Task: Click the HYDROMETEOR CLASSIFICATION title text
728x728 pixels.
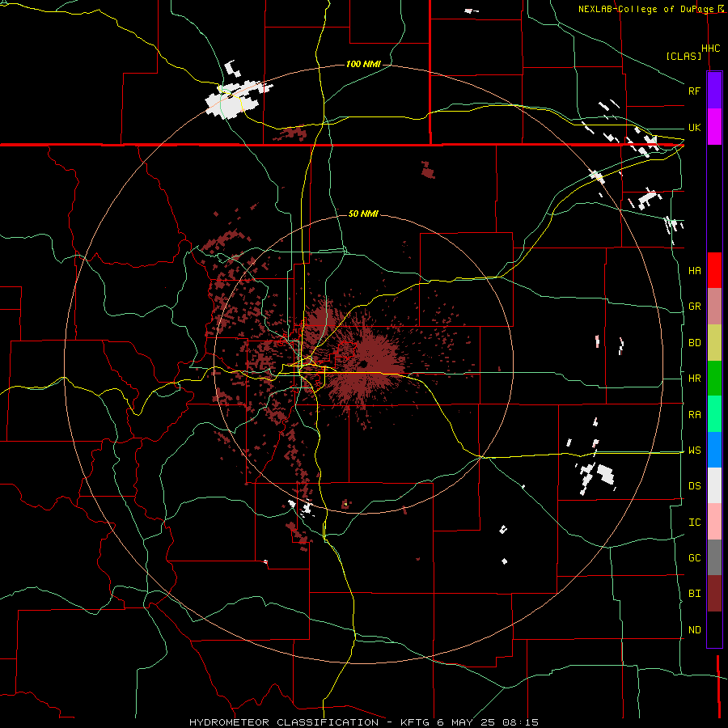Action: [x=284, y=722]
